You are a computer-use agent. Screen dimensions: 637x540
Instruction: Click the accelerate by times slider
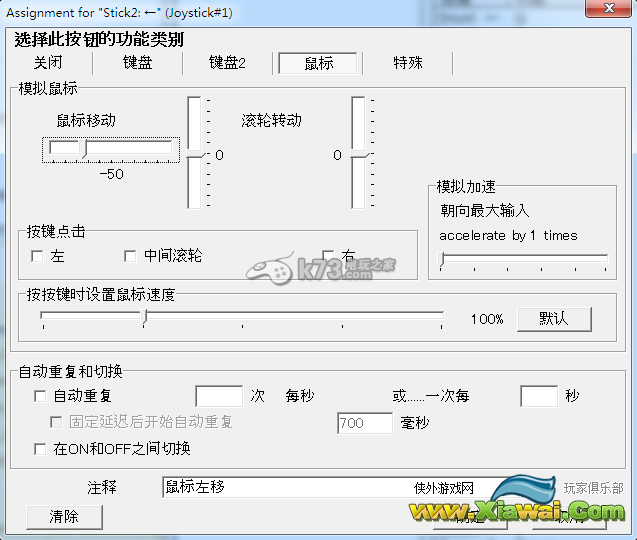[523, 260]
